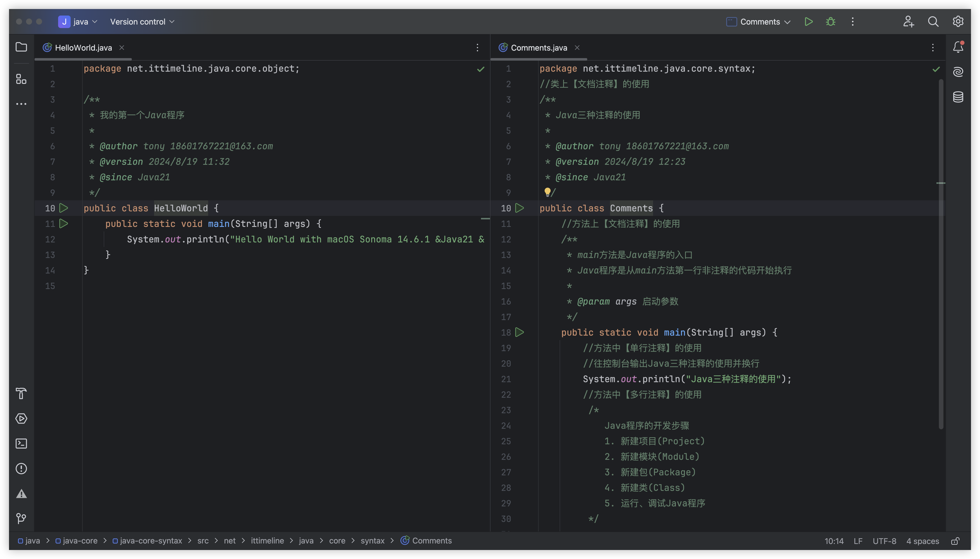This screenshot has height=559, width=980.
Task: Click the Search Everywhere magnifier icon
Action: coord(933,22)
